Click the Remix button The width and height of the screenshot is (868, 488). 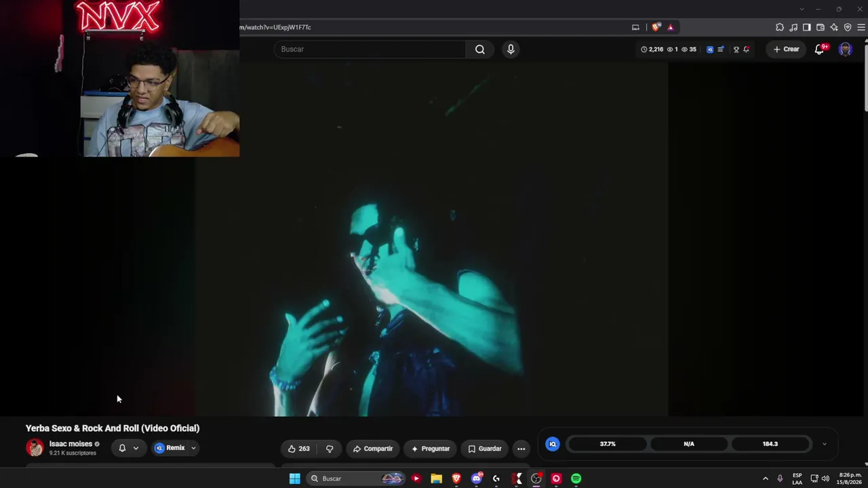(170, 448)
